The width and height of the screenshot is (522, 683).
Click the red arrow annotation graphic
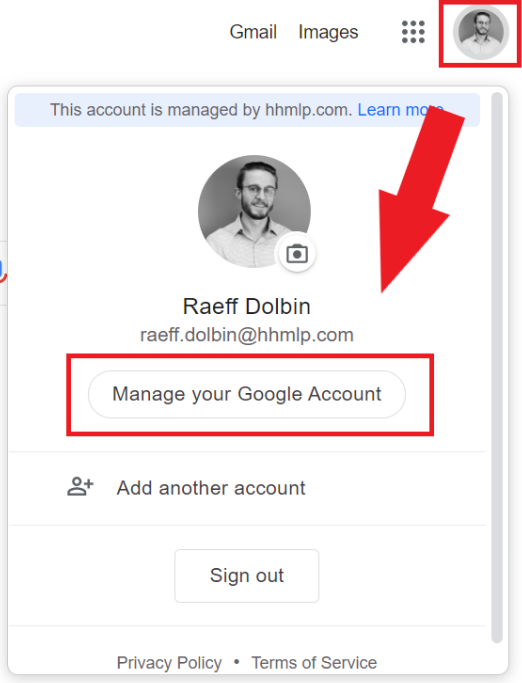[x=414, y=199]
